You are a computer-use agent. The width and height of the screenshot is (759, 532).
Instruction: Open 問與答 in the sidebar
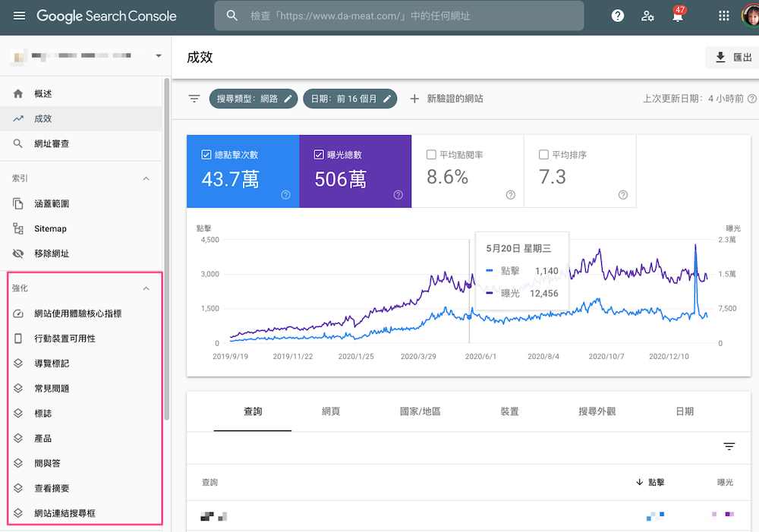tap(81, 463)
